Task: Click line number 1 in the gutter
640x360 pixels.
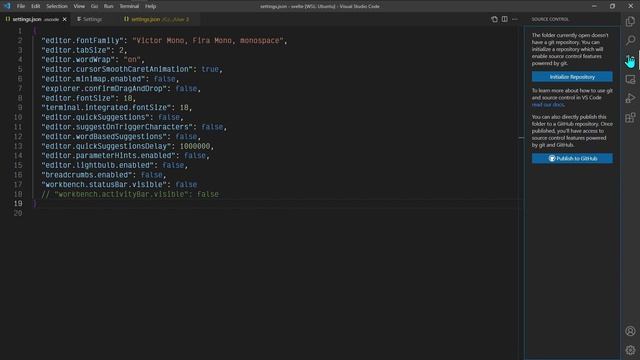Action: (x=20, y=31)
